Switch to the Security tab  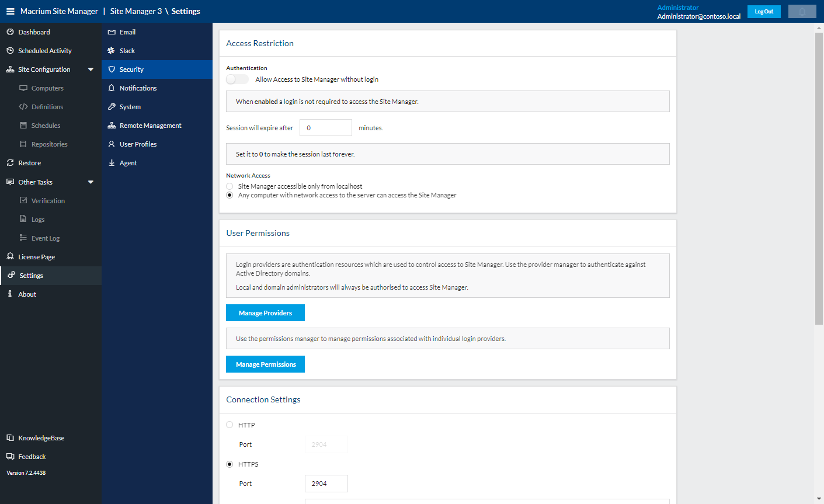click(131, 69)
